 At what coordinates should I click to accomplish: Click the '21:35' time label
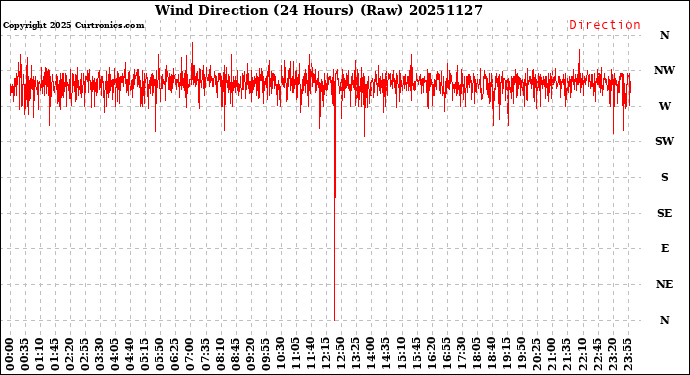[567, 355]
